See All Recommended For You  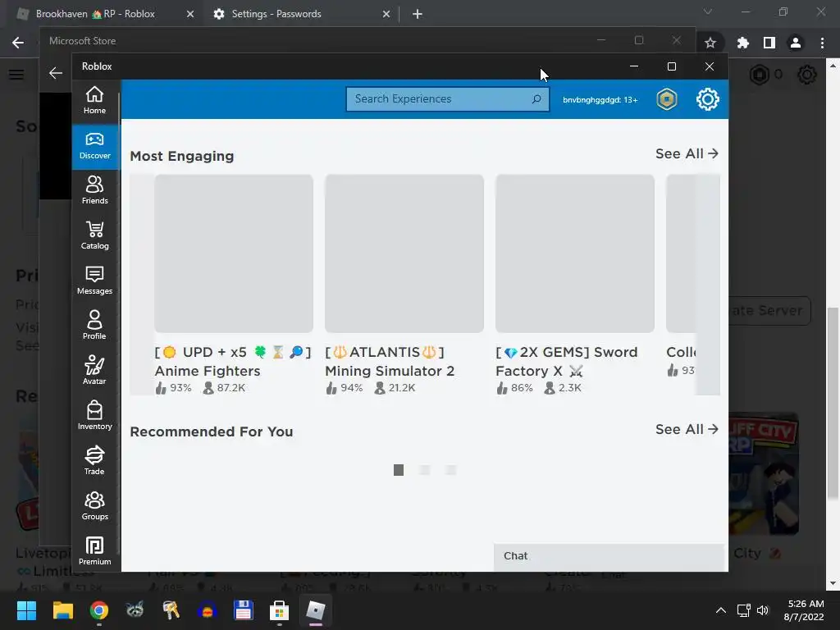(687, 429)
